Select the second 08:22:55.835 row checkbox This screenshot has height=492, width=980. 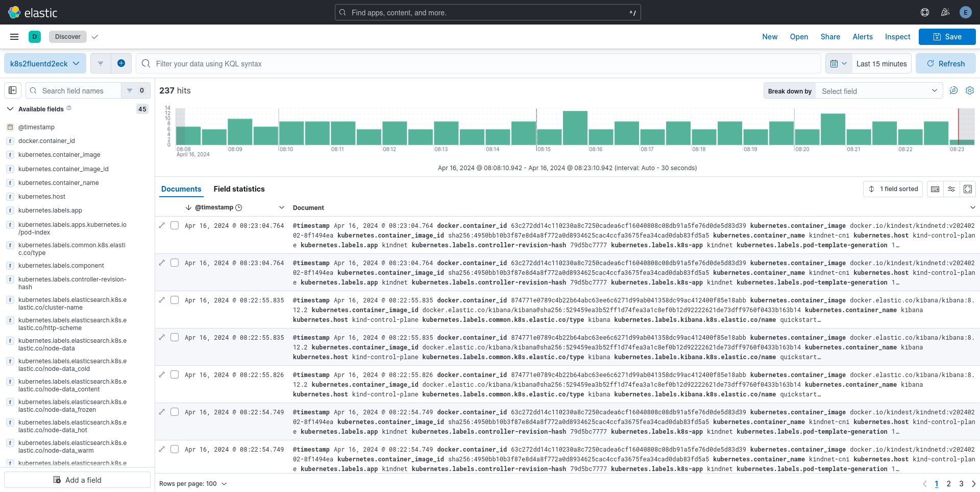click(x=175, y=337)
